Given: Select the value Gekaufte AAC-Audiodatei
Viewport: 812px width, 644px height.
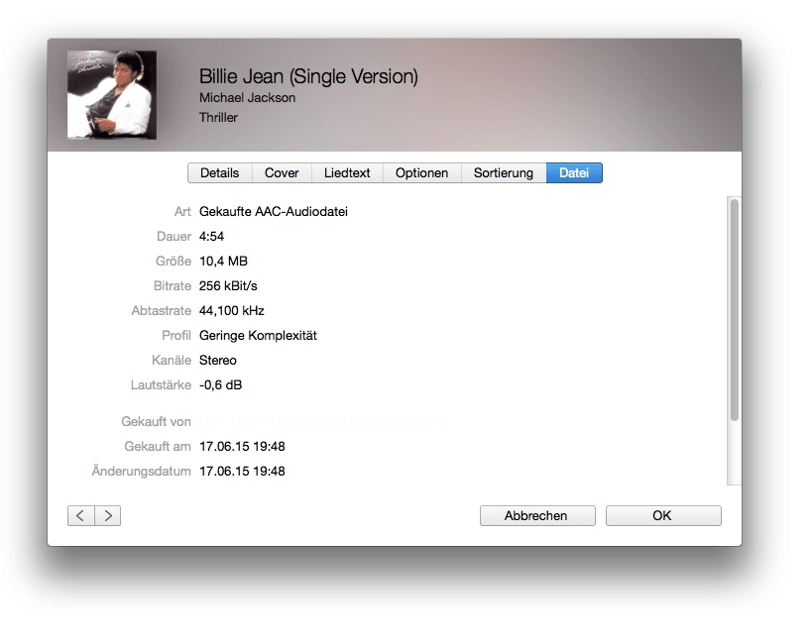Looking at the screenshot, I should tap(274, 212).
